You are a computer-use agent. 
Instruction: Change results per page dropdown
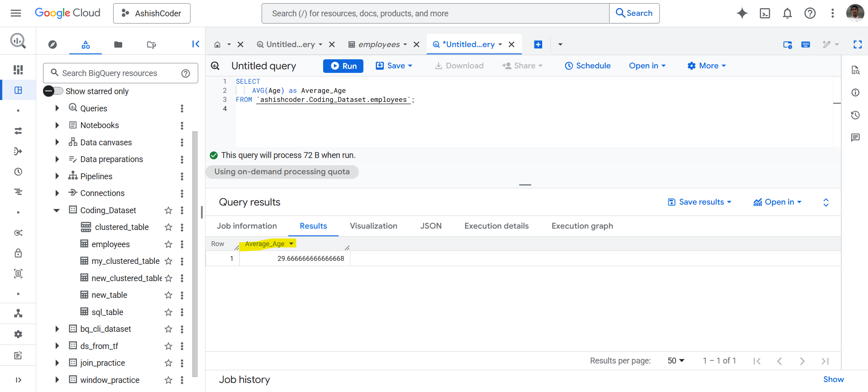[676, 361]
